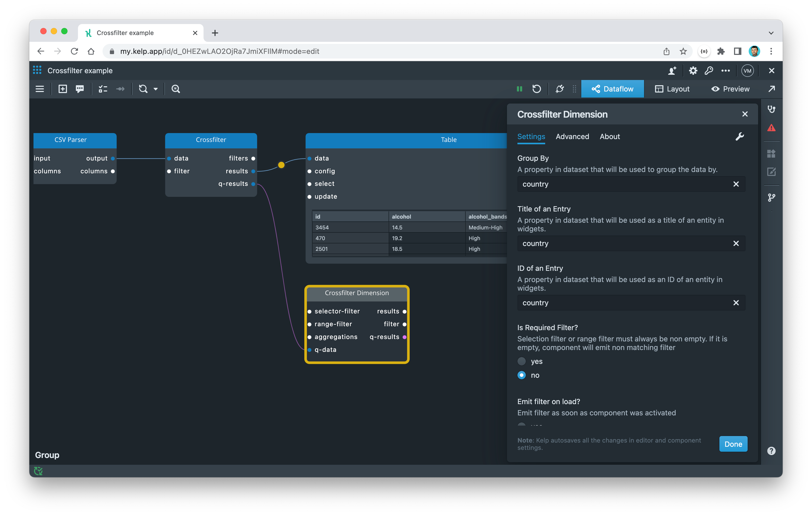
Task: Clear the Group By country field
Action: 736,184
